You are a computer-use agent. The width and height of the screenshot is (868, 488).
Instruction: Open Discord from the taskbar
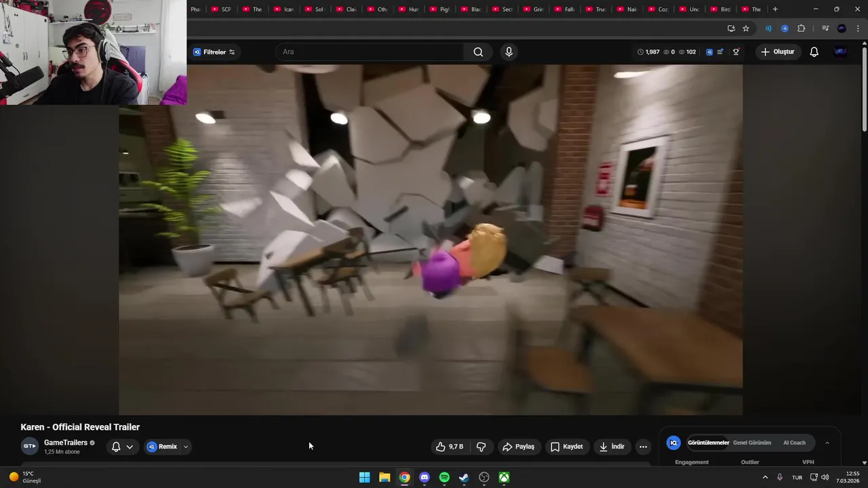425,477
